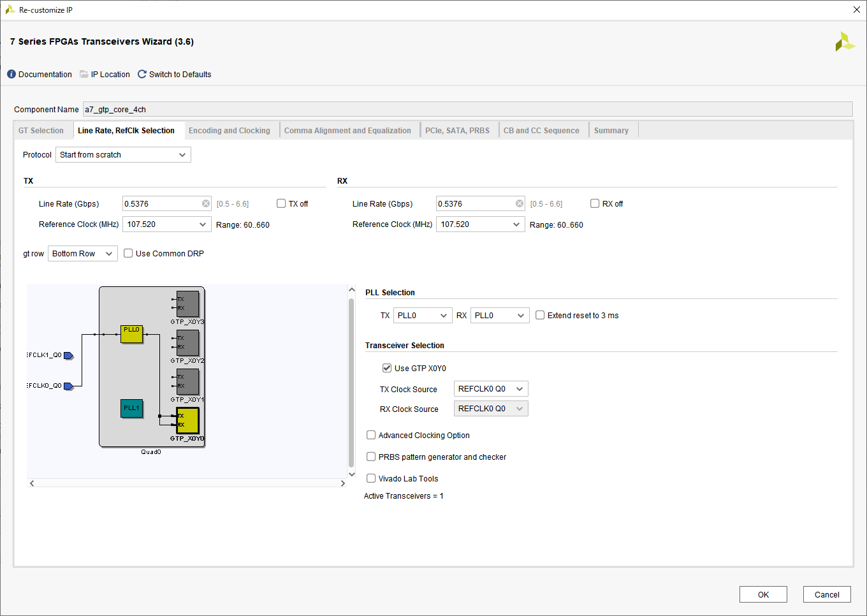The width and height of the screenshot is (867, 616).
Task: Click the diagram vertical scrollbar thumb
Action: 351,383
